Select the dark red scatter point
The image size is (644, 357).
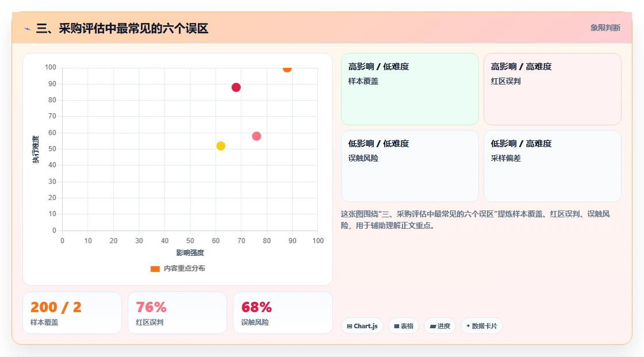236,87
